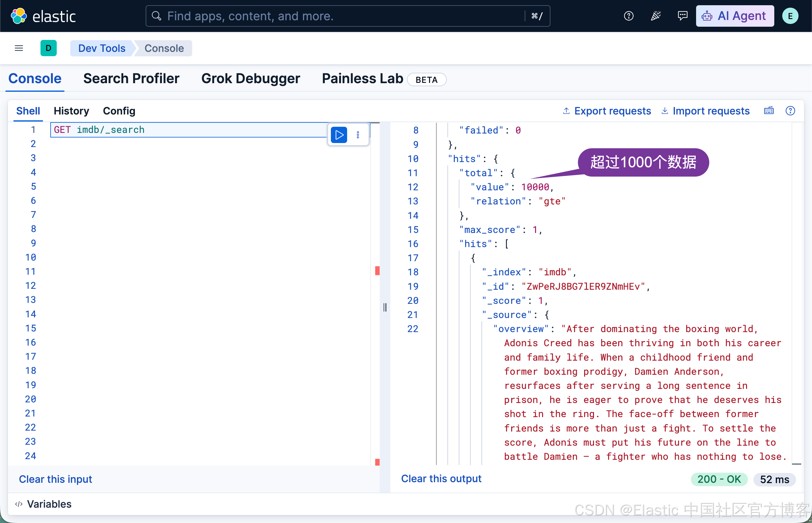Click the Elastic logo
Image resolution: width=812 pixels, height=523 pixels.
(x=43, y=16)
